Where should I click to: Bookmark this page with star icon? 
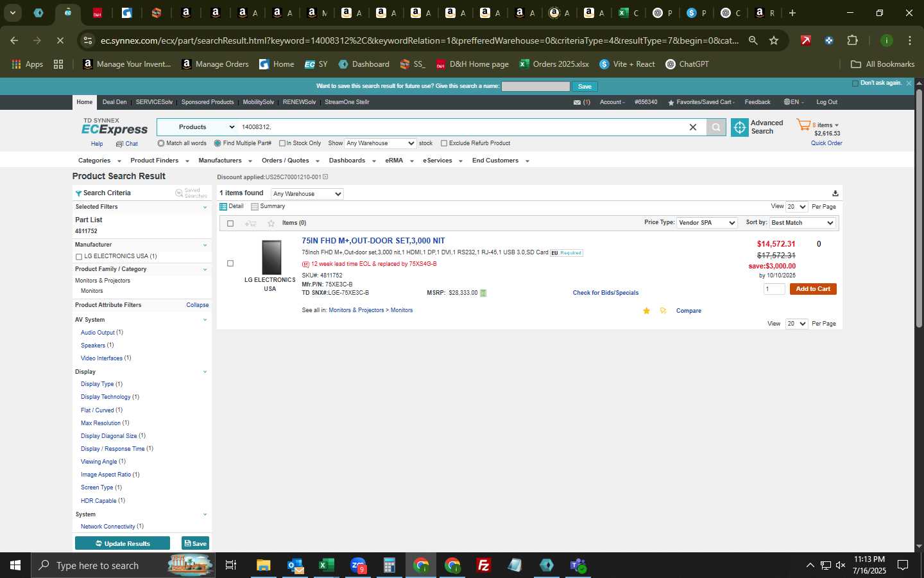click(x=774, y=40)
